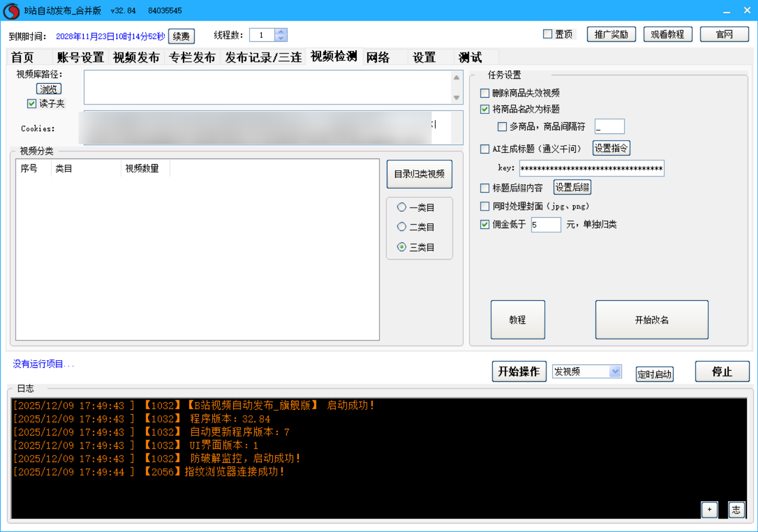Open the 发视频 operation dropdown
758x532 pixels.
coord(615,371)
